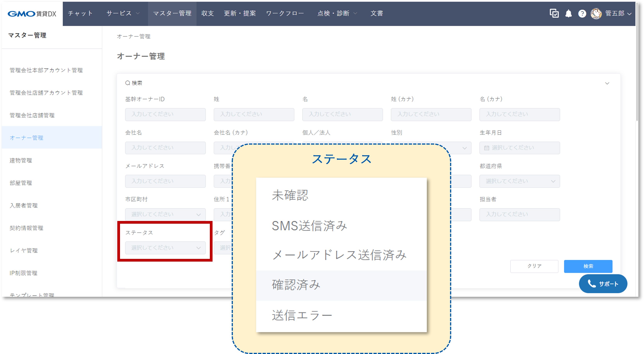Click the GMO賃貸DX logo

click(32, 14)
